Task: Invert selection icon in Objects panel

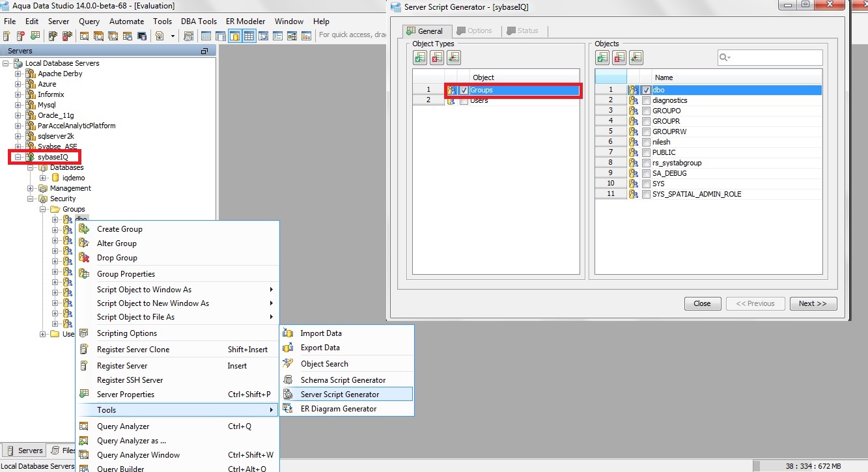Action: pos(636,58)
